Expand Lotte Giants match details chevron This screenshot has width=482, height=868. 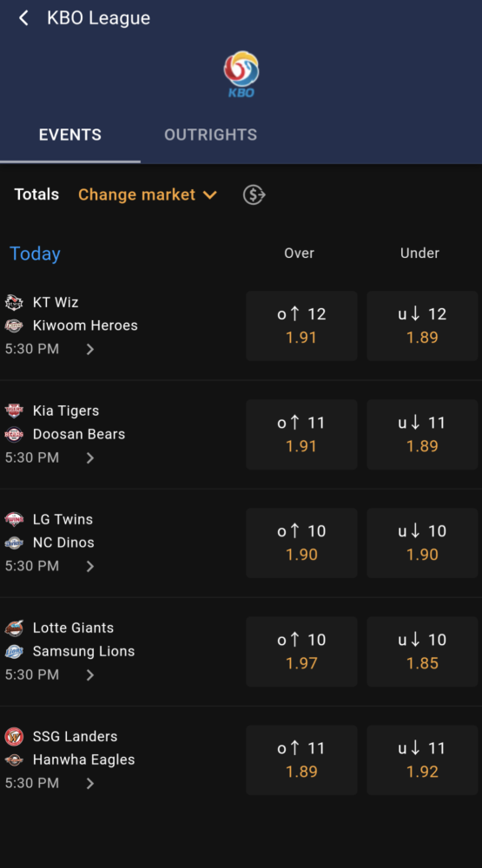click(90, 674)
